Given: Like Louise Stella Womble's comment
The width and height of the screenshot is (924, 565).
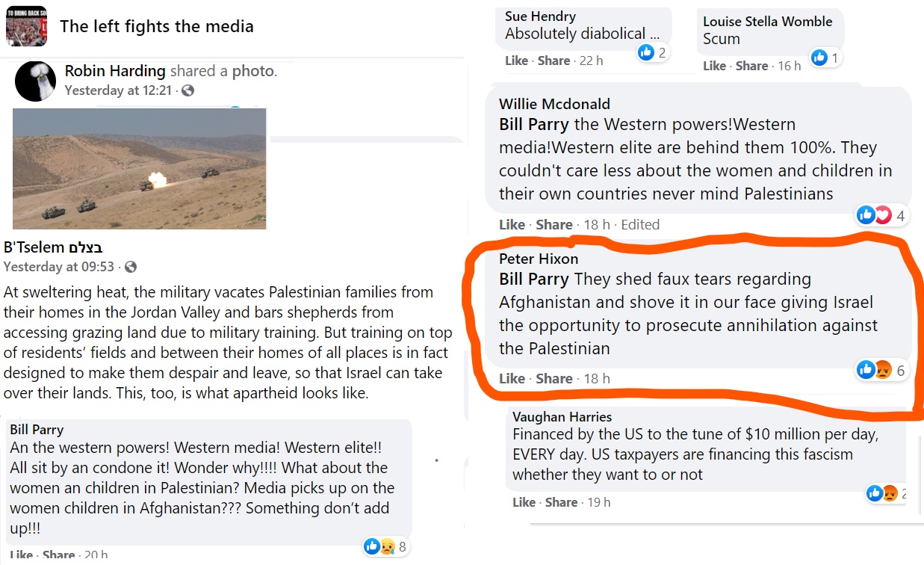Looking at the screenshot, I should [x=714, y=66].
